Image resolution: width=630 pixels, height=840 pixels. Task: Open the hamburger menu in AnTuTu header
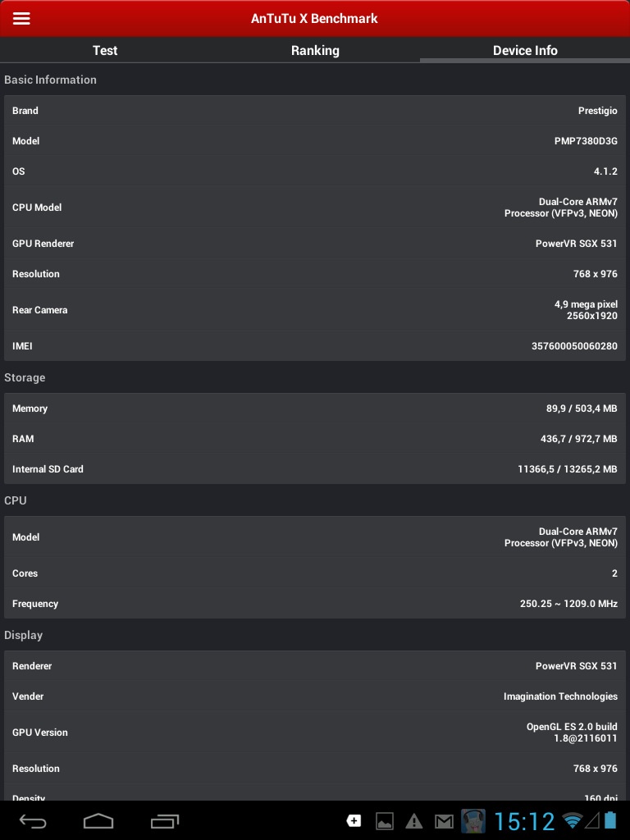click(21, 18)
